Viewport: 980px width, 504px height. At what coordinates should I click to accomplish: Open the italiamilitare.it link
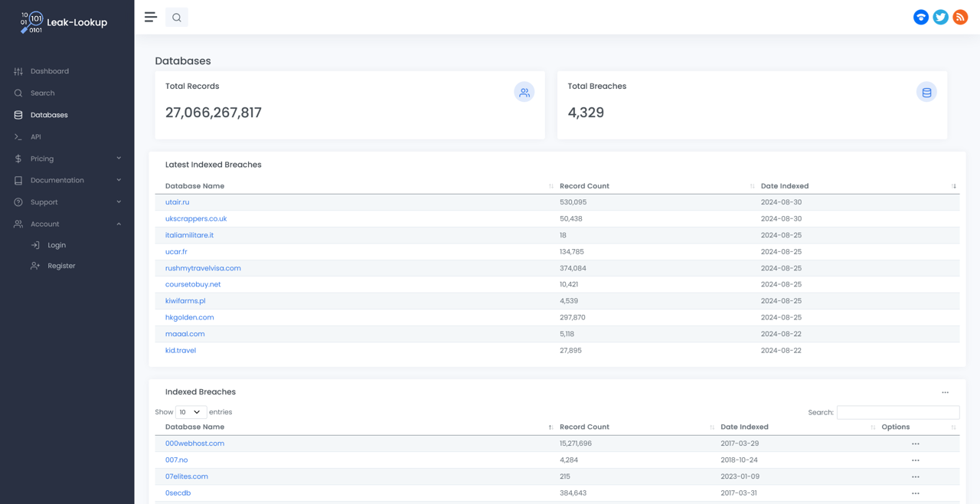(x=189, y=235)
